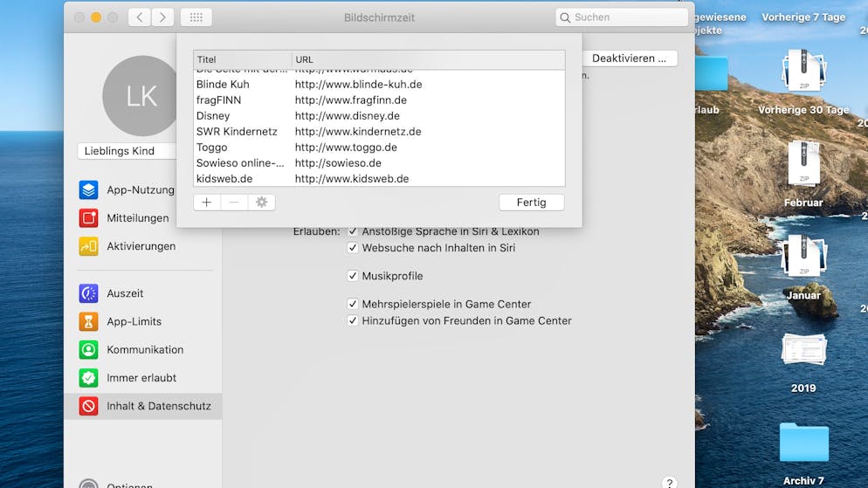Toggle Hinzufügen von Freunden in Game Center

click(353, 320)
